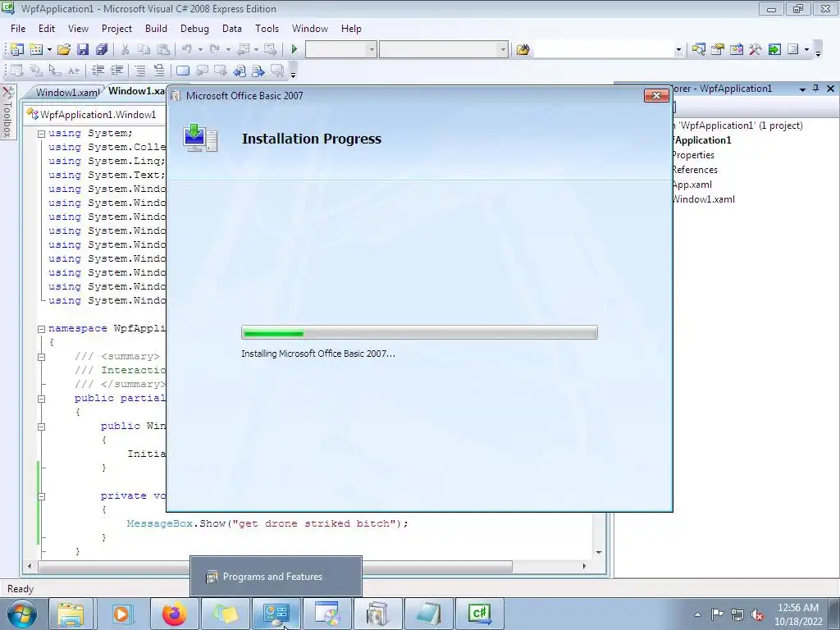Screen dimensions: 840x630
Task: Open the Solution Configurations combo box
Action: pos(340,50)
